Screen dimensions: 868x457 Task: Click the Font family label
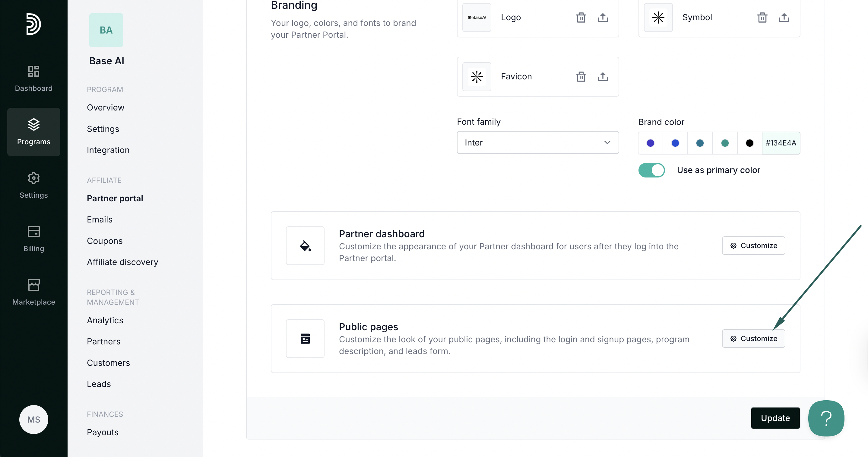pos(478,122)
